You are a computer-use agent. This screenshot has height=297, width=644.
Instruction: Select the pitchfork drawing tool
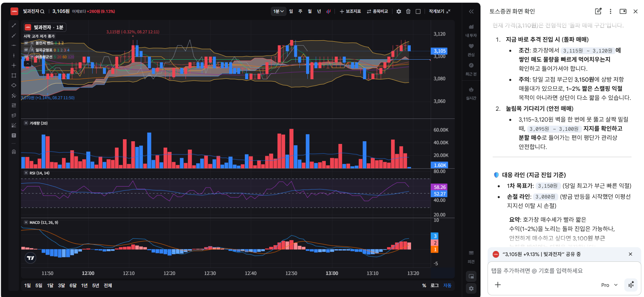(14, 96)
